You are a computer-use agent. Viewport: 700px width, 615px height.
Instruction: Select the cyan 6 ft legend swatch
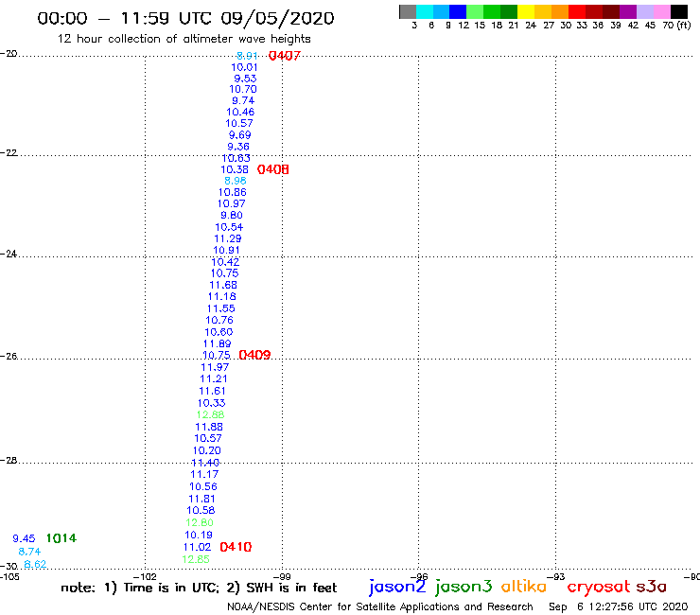coord(425,12)
